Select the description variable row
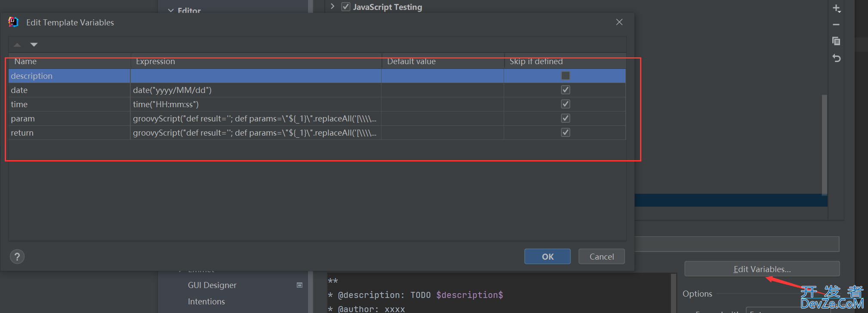 pyautogui.click(x=317, y=76)
